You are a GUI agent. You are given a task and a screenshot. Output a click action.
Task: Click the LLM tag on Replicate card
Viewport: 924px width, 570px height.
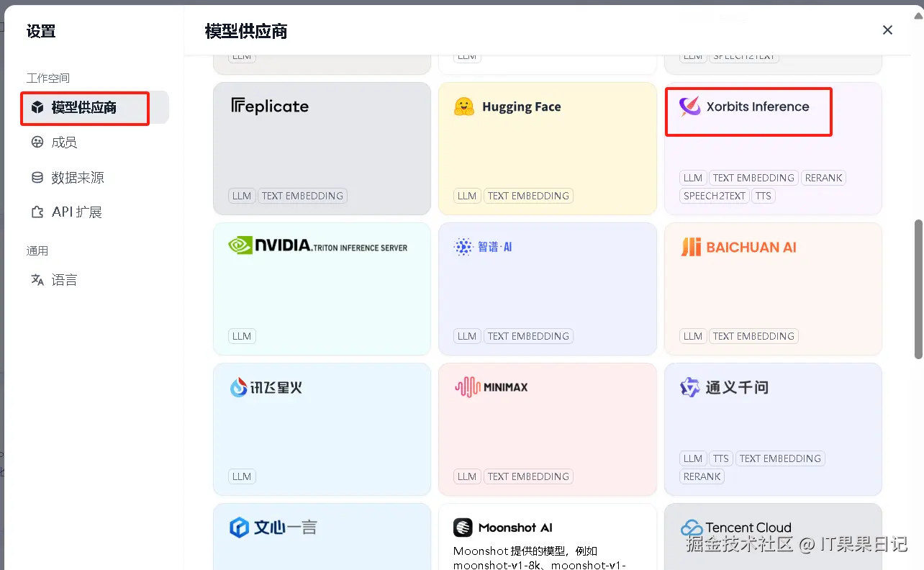242,196
